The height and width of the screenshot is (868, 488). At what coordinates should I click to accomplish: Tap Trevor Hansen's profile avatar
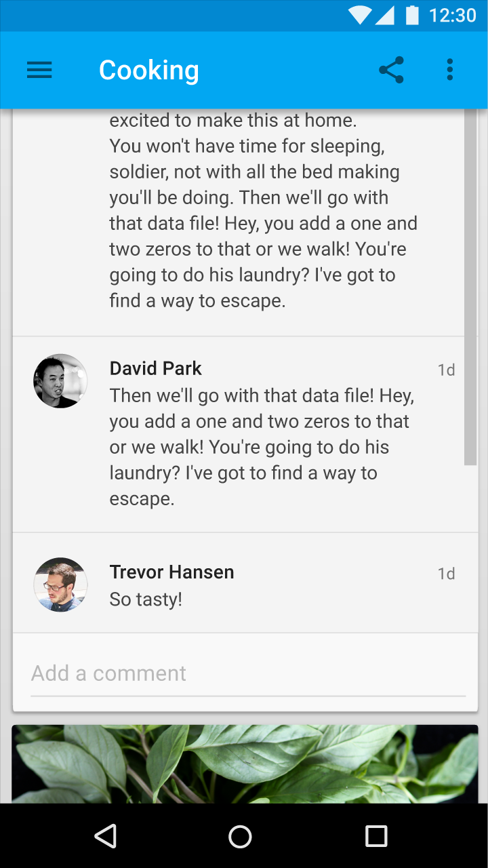pyautogui.click(x=60, y=585)
